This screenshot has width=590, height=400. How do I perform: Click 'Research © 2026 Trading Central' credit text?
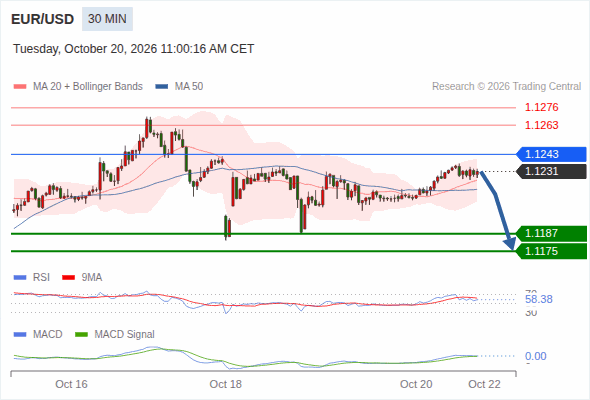click(506, 87)
